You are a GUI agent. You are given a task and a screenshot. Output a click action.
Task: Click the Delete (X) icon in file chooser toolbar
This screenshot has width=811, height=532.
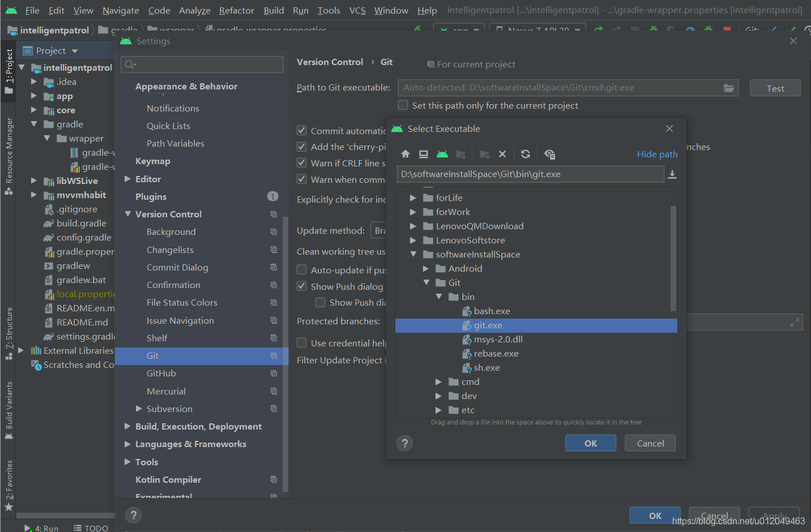click(502, 153)
